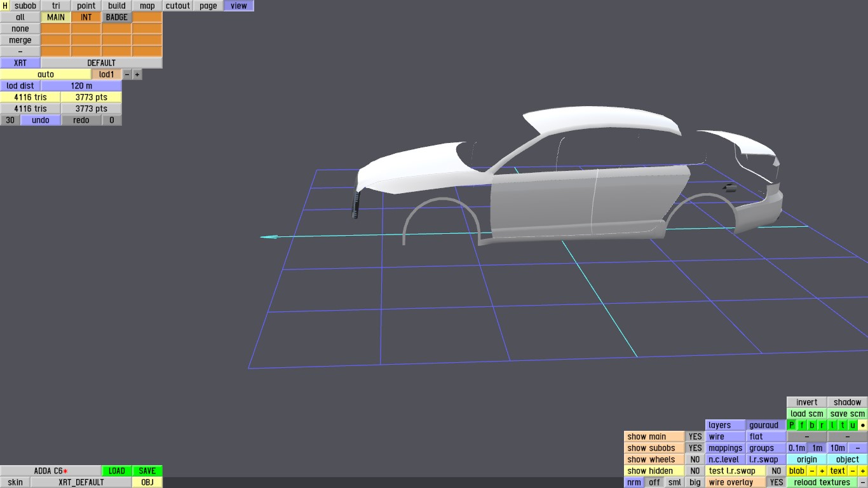Increase LOD with plus beside lod1
The height and width of the screenshot is (488, 868).
pos(137,74)
